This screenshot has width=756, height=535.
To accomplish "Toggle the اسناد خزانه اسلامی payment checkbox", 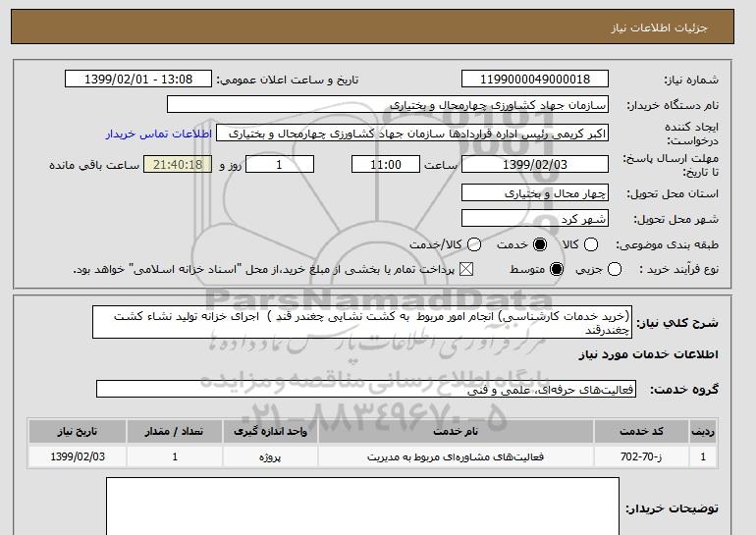I will (466, 269).
